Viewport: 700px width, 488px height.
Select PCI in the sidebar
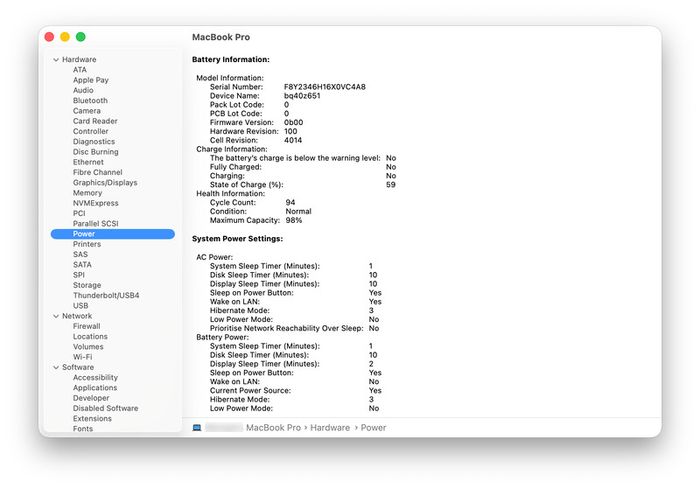(x=79, y=213)
